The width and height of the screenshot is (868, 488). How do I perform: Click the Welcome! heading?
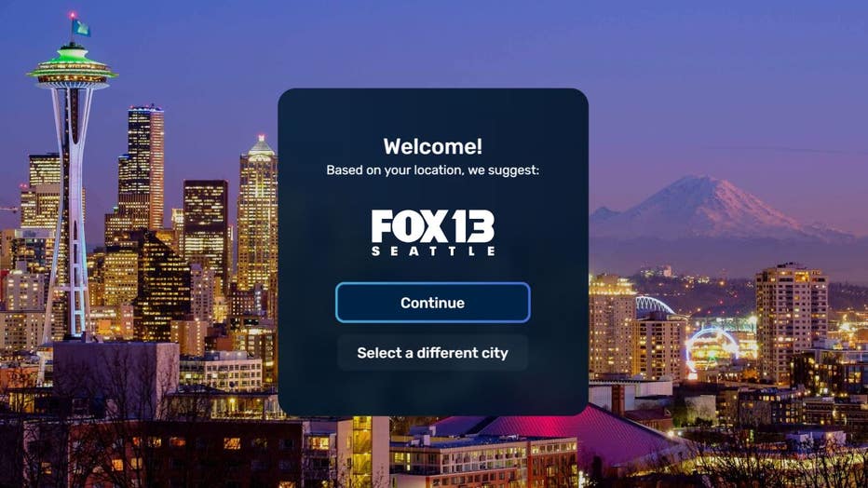(433, 146)
